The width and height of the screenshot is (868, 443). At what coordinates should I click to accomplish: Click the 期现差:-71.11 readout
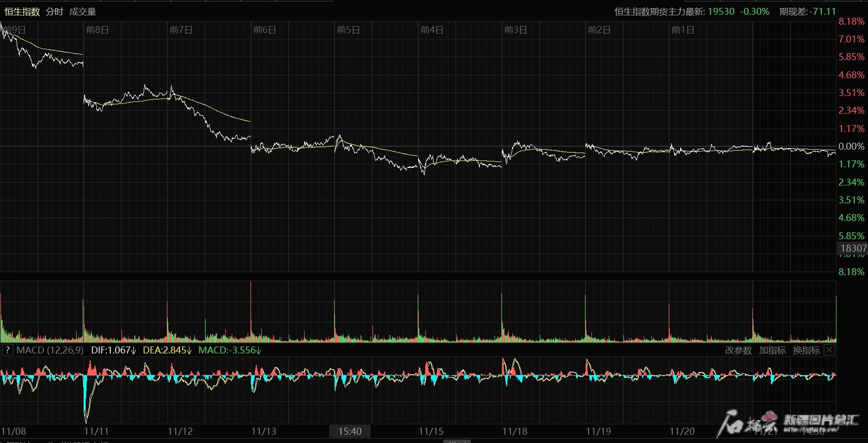807,11
